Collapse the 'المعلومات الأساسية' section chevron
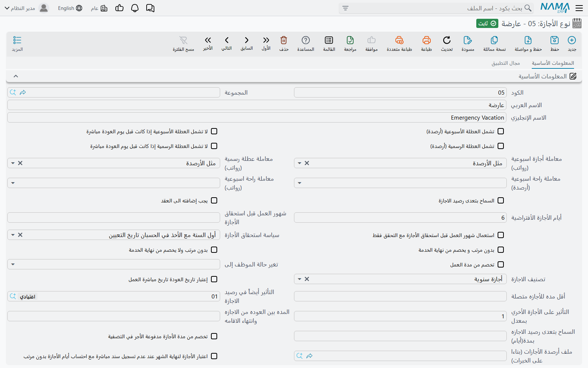Image resolution: width=588 pixels, height=368 pixels. coord(16,76)
